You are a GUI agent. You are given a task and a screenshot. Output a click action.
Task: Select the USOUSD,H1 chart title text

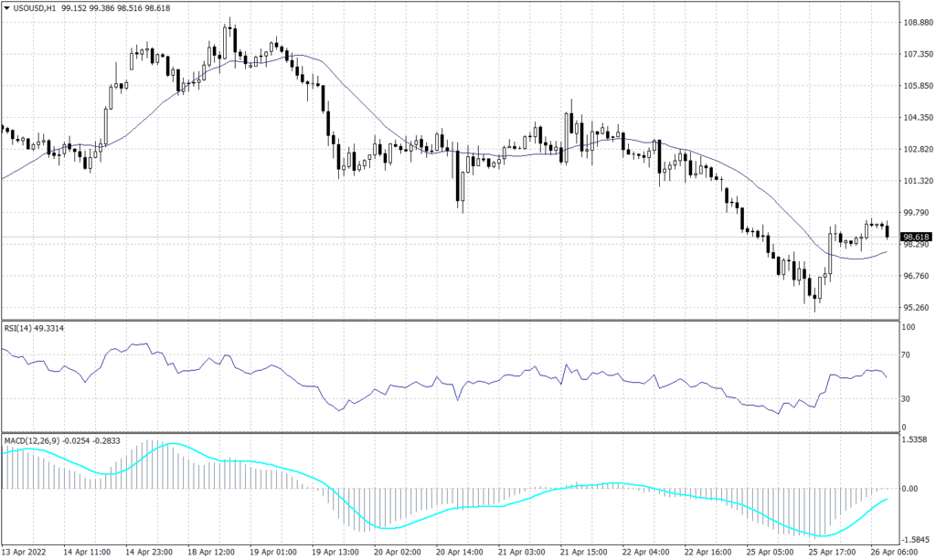tap(35, 8)
